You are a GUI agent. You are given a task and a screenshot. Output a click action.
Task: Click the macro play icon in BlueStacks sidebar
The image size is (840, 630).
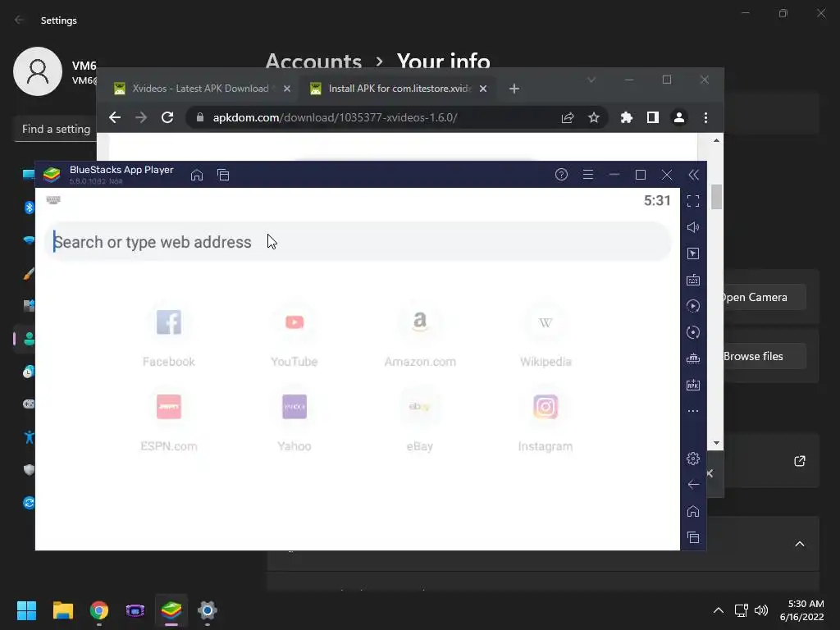(693, 306)
